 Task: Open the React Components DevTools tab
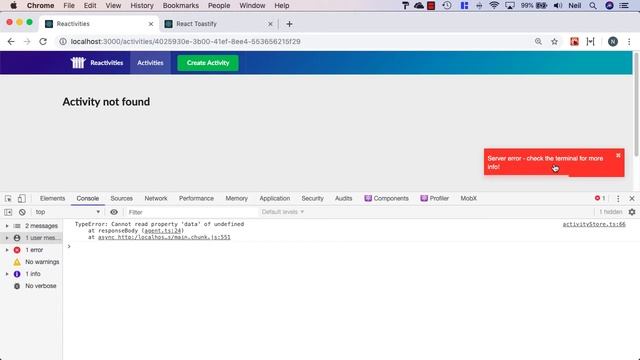386,198
